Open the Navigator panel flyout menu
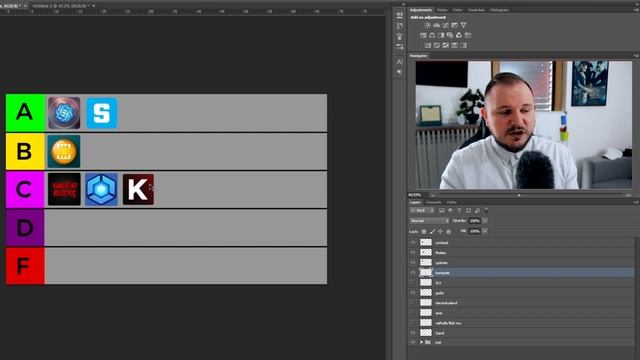 coord(636,56)
